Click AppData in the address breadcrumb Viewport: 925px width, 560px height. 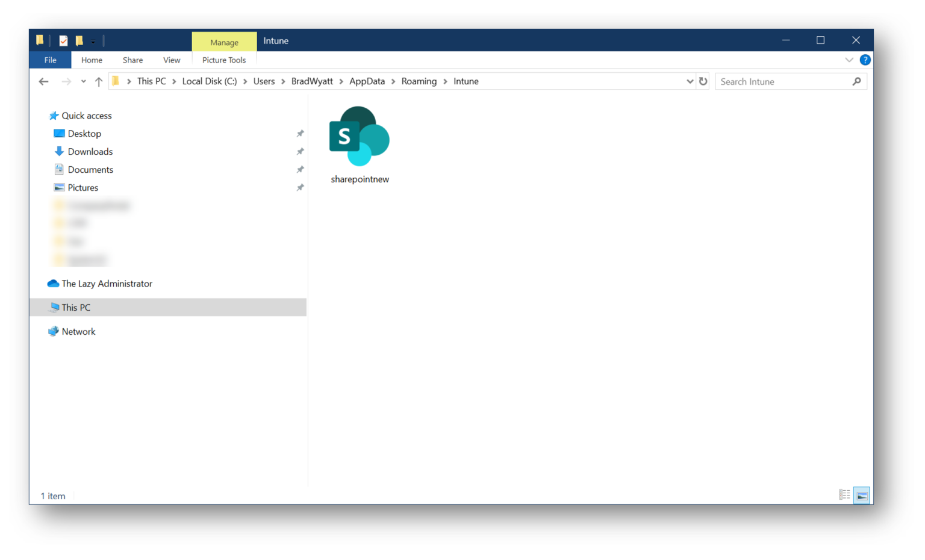click(x=367, y=81)
